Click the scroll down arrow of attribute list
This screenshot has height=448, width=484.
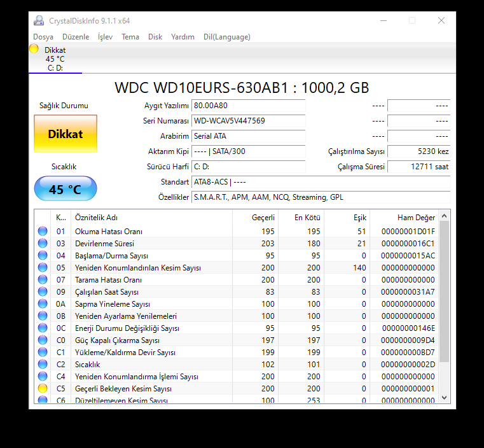coord(444,398)
